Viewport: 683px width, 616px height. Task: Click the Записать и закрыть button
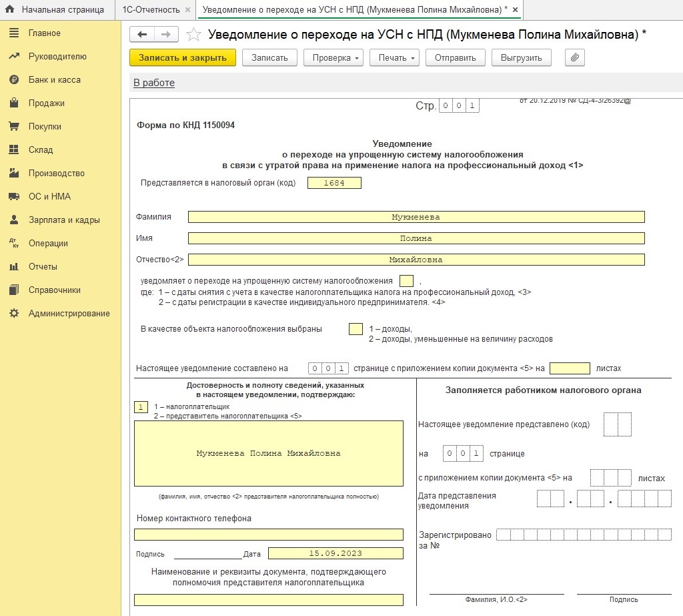tap(183, 57)
